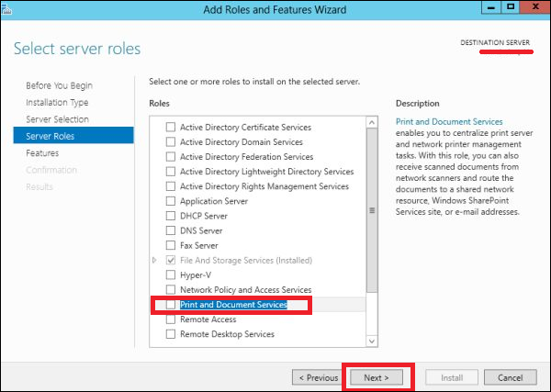Viewport: 551px width, 392px height.
Task: Tick the Print and Document Services checkbox
Action: tap(170, 305)
